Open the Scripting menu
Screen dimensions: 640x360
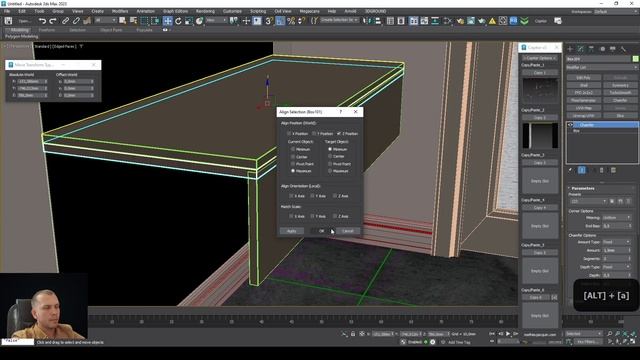258,11
